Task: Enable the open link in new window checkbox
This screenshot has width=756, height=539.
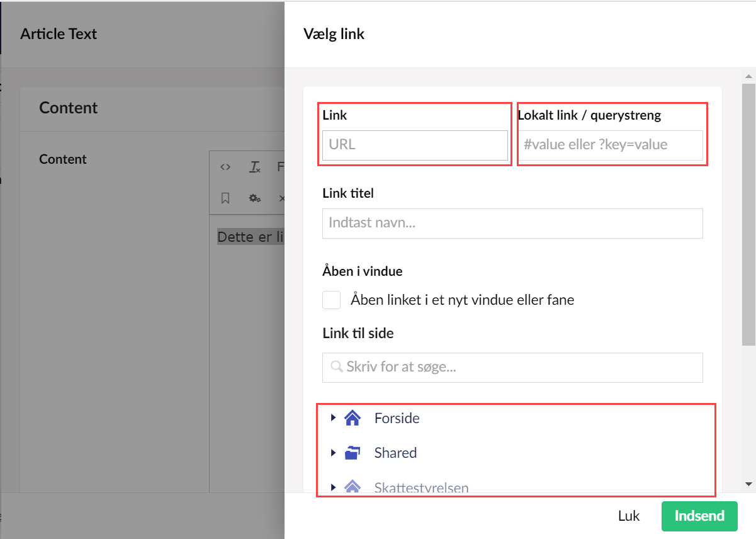Action: click(x=332, y=300)
